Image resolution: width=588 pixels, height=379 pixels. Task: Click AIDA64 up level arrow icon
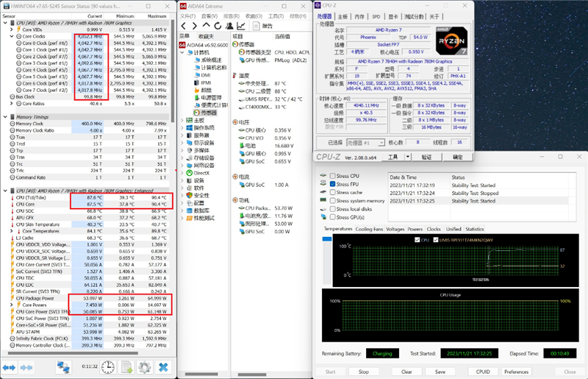click(x=206, y=26)
